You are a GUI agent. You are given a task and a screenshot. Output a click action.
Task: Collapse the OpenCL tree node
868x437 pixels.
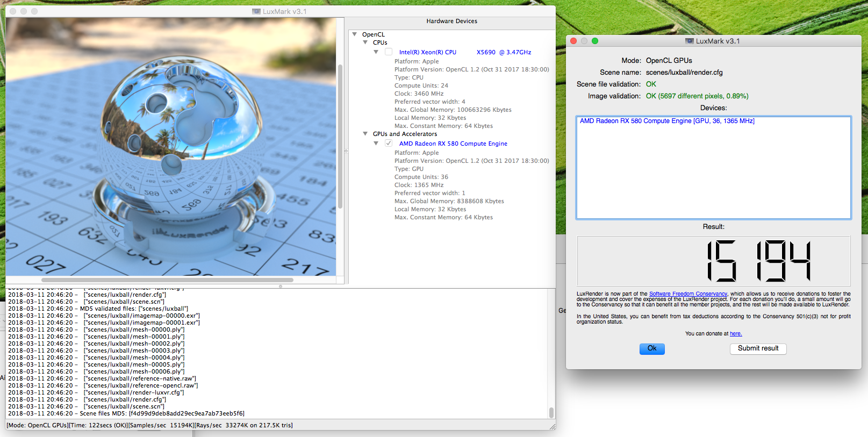pyautogui.click(x=355, y=34)
